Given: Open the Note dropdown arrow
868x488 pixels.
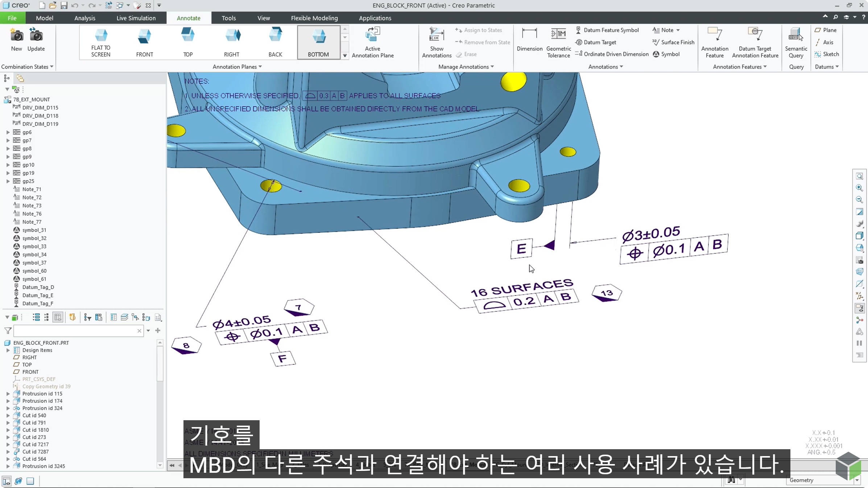Looking at the screenshot, I should point(678,30).
